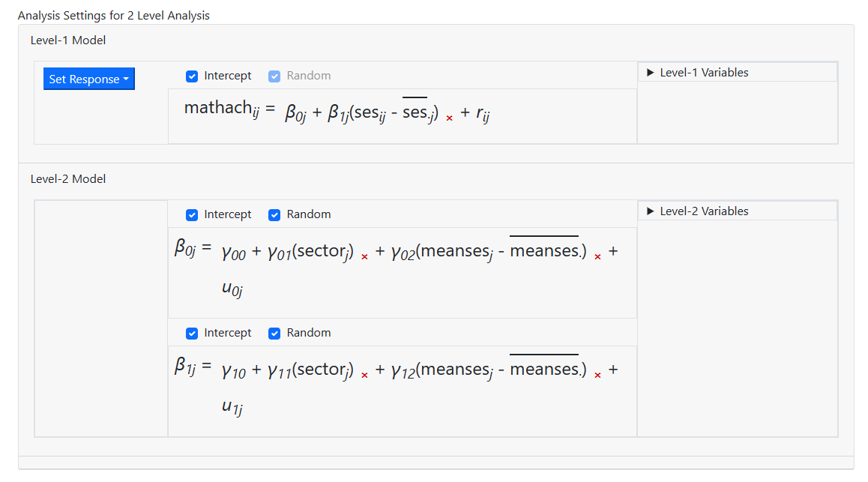868x482 pixels.
Task: Toggle the Level-1 Intercept checkbox
Action: (x=192, y=76)
